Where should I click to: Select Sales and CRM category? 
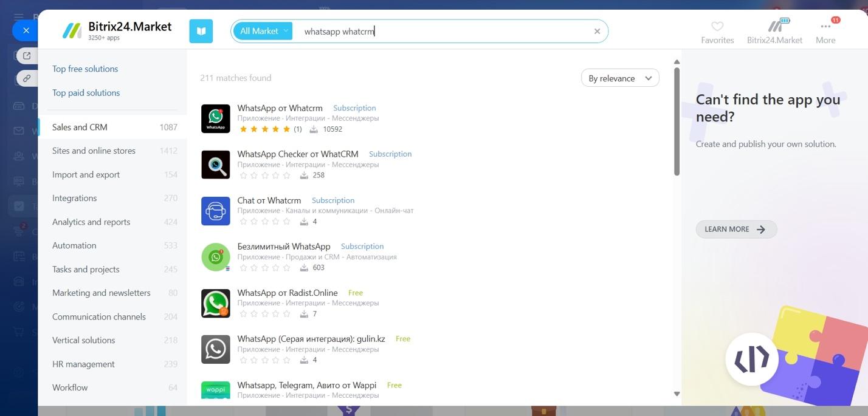[x=112, y=127]
